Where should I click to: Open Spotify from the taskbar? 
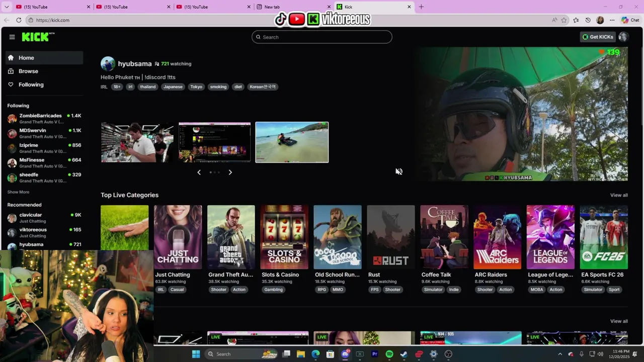pos(389,354)
